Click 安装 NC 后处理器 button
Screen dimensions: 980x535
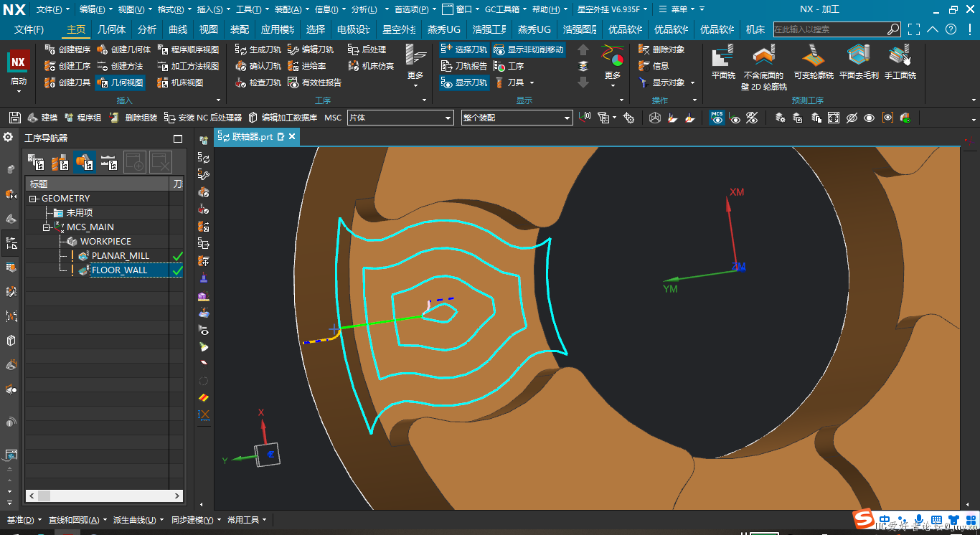click(x=203, y=118)
